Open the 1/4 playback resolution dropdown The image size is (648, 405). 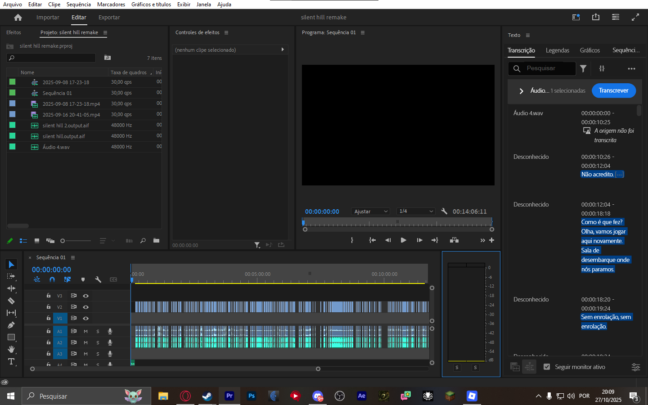pyautogui.click(x=415, y=211)
